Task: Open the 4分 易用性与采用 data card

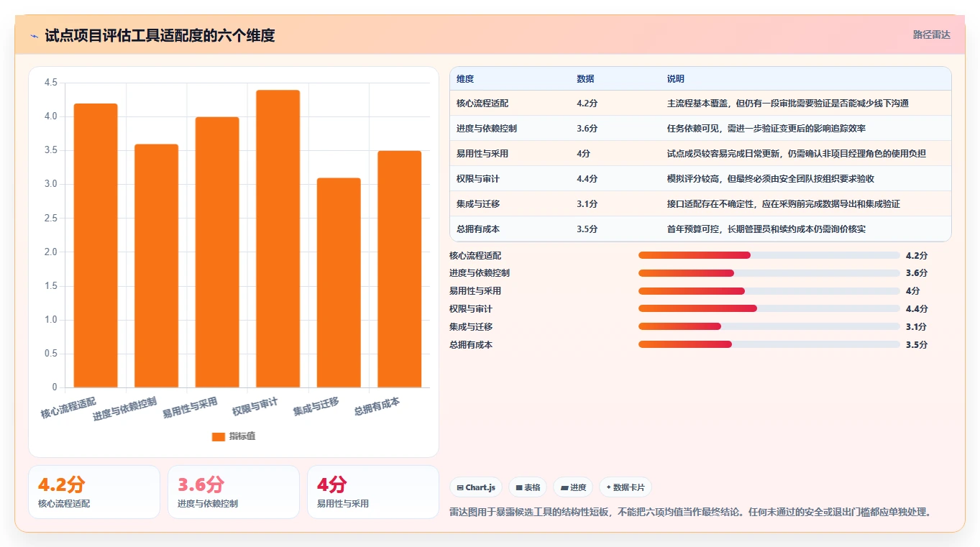Action: 373,492
